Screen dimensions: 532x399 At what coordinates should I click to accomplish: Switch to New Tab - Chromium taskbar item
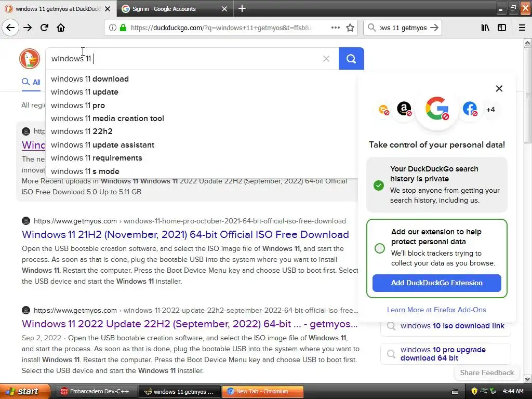(263, 392)
